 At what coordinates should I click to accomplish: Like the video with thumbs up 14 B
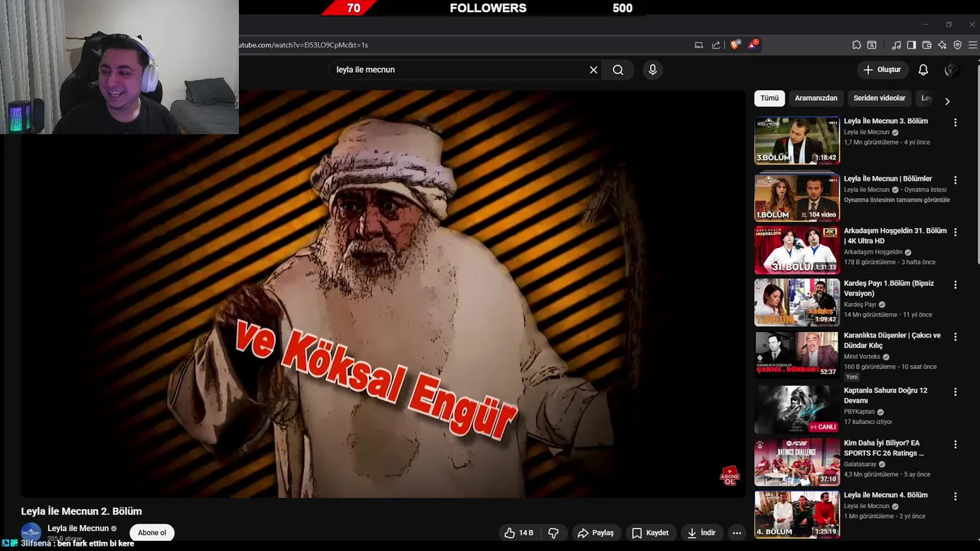click(x=518, y=533)
